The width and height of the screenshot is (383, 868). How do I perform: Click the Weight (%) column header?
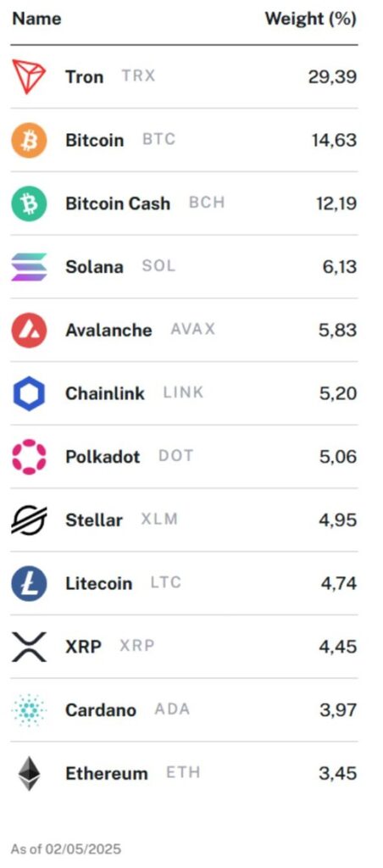point(310,19)
